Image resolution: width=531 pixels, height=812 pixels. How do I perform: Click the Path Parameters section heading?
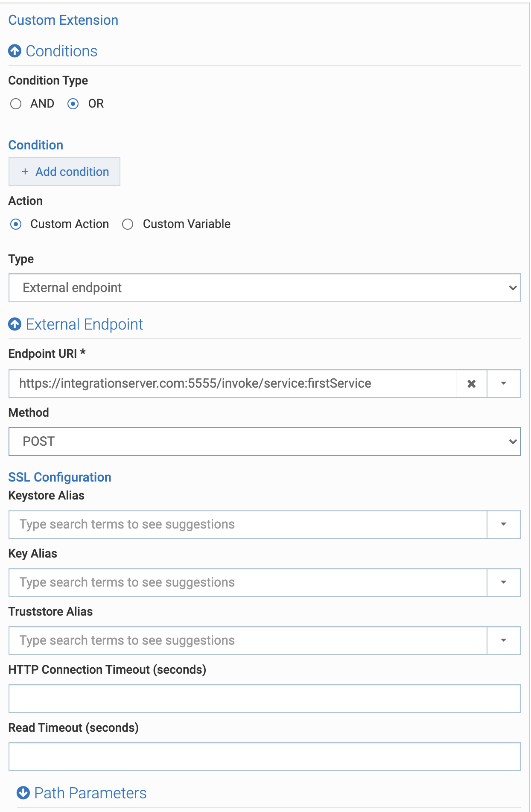(x=90, y=793)
